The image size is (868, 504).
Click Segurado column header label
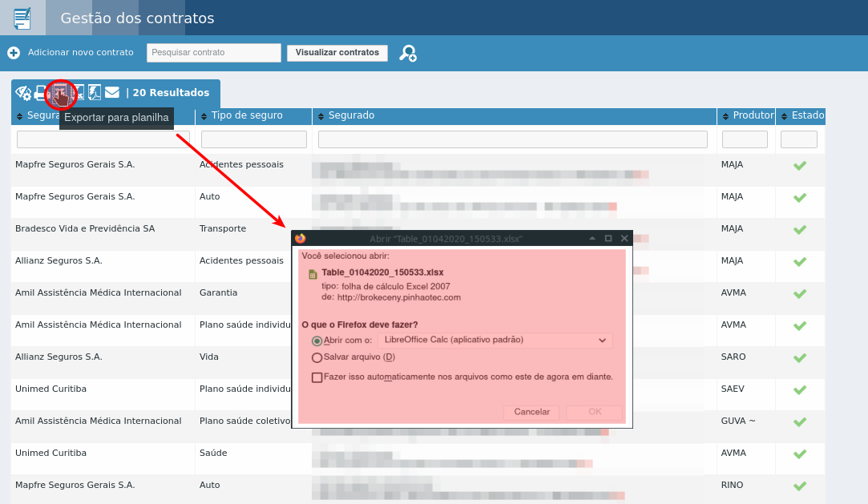352,115
